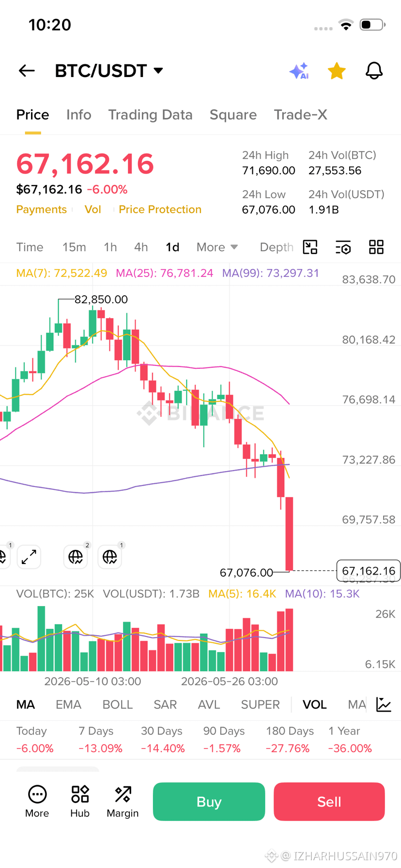Tap the 10:20 clock in status bar
The height and width of the screenshot is (868, 401).
pos(50,25)
